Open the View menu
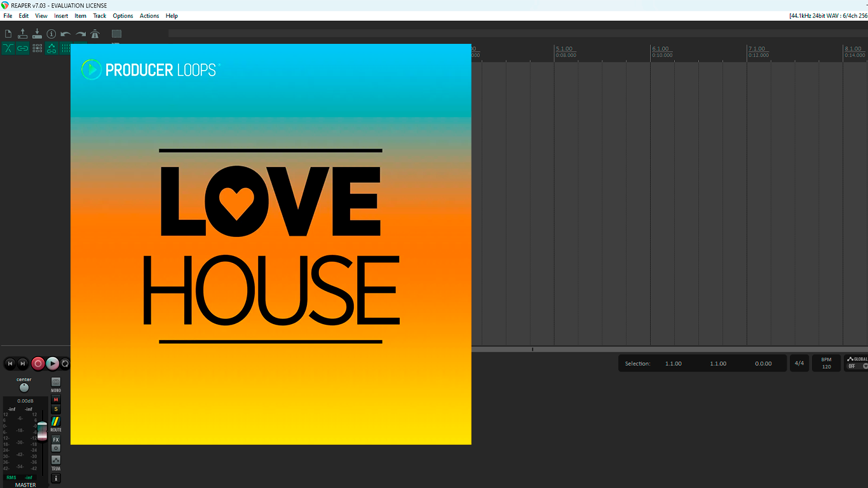This screenshot has width=868, height=488. point(41,16)
